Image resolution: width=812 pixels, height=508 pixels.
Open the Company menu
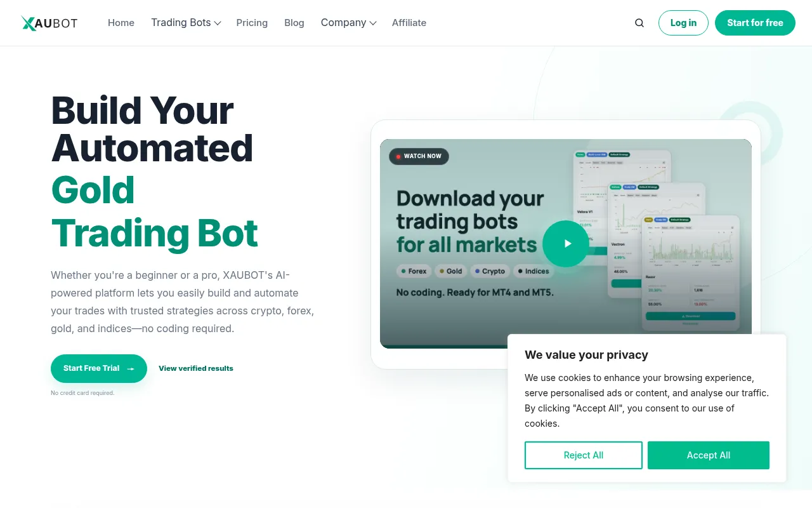[x=348, y=23]
